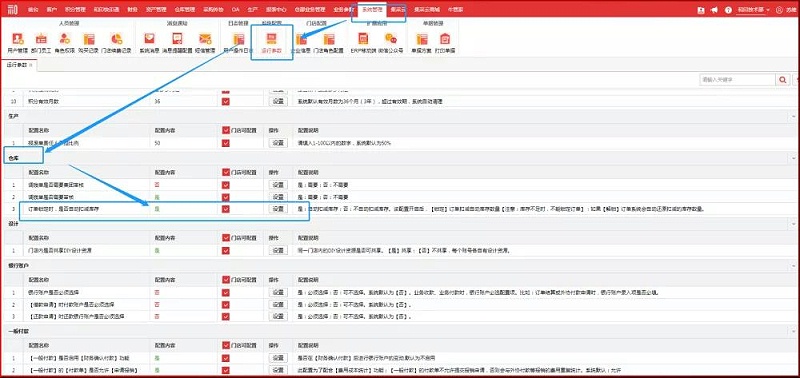This screenshot has width=800, height=378.
Task: Open 用户管理 user management icon
Action: click(x=18, y=43)
